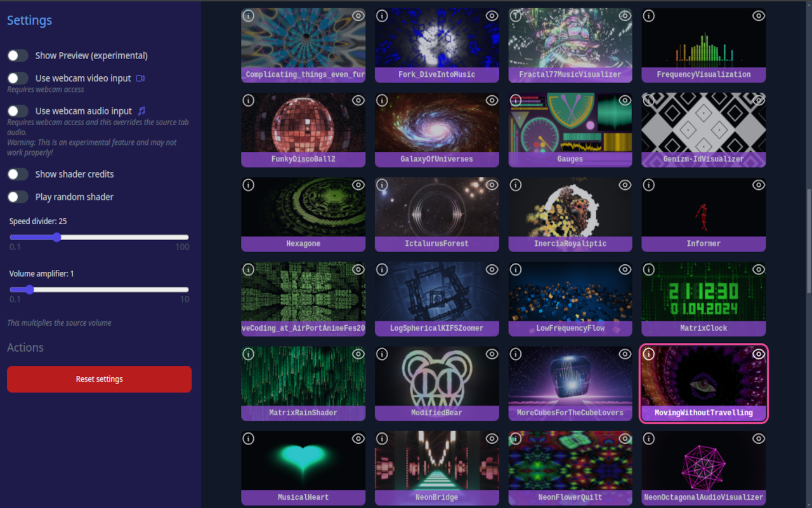Click the info icon on GalaxyOfUniverses
This screenshot has height=508, width=812.
382,100
